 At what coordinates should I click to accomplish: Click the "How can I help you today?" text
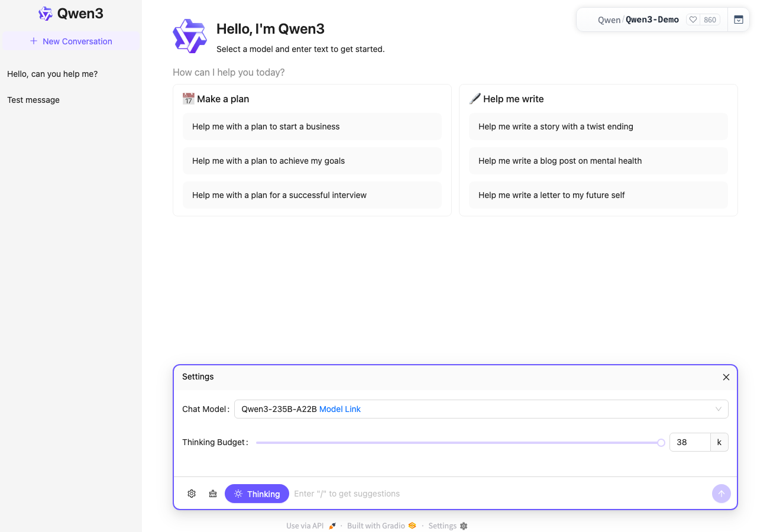(228, 72)
